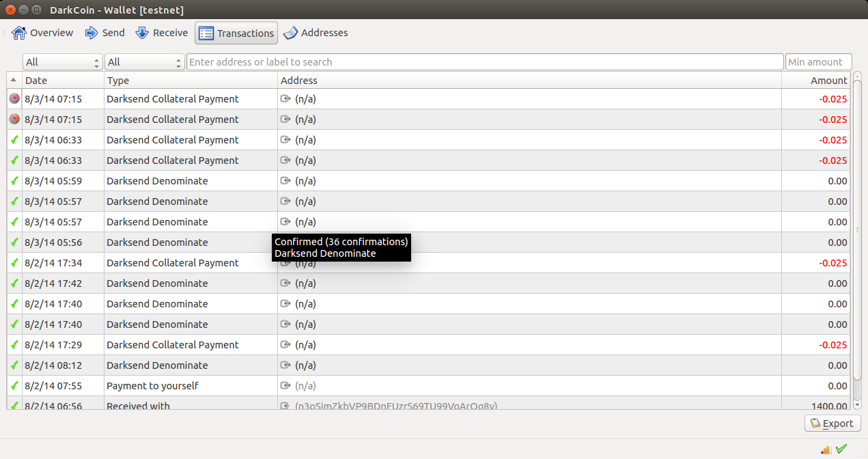
Task: Click the confirmed checkmark for 8/2/14 17:42
Action: 14,283
